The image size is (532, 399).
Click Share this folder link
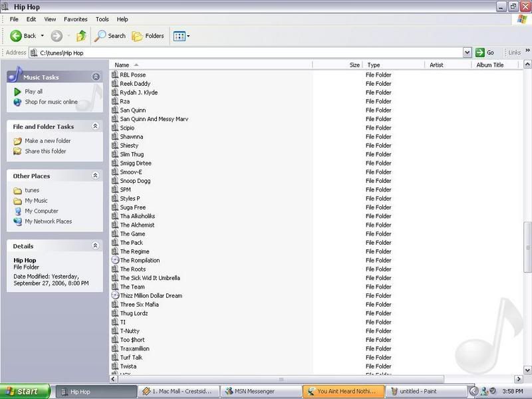[45, 152]
